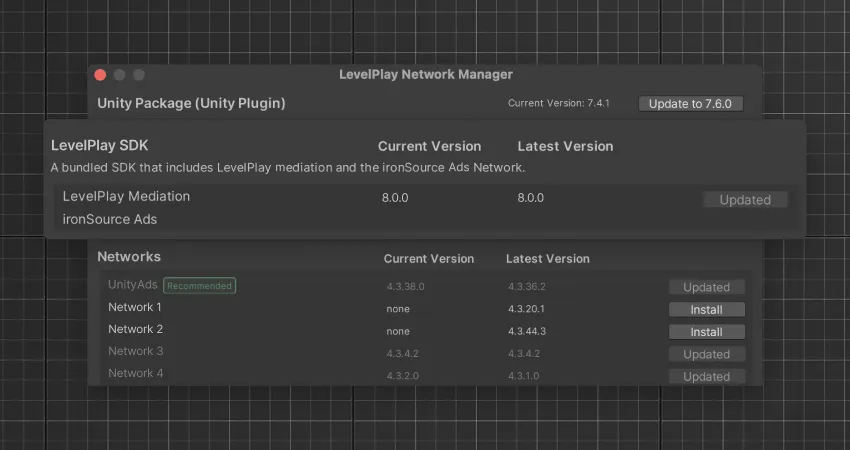The width and height of the screenshot is (850, 450).
Task: Select the UnityAds network name
Action: (x=132, y=285)
